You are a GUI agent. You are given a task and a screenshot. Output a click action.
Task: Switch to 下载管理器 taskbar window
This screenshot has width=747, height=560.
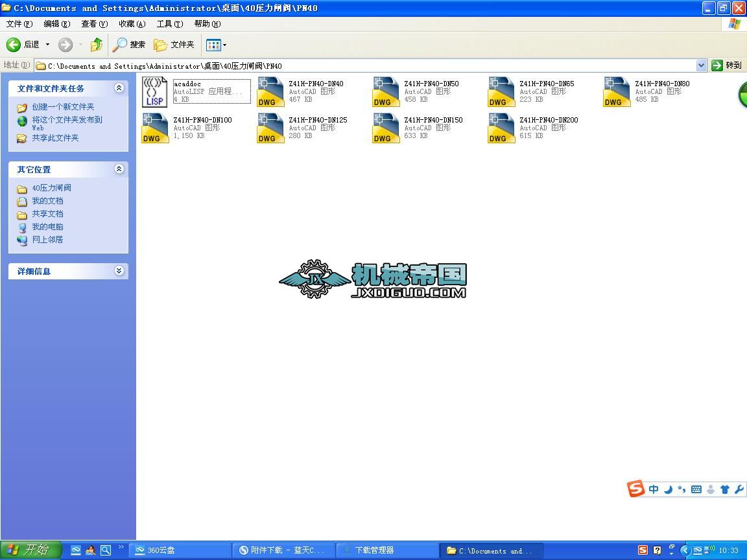coord(388,550)
